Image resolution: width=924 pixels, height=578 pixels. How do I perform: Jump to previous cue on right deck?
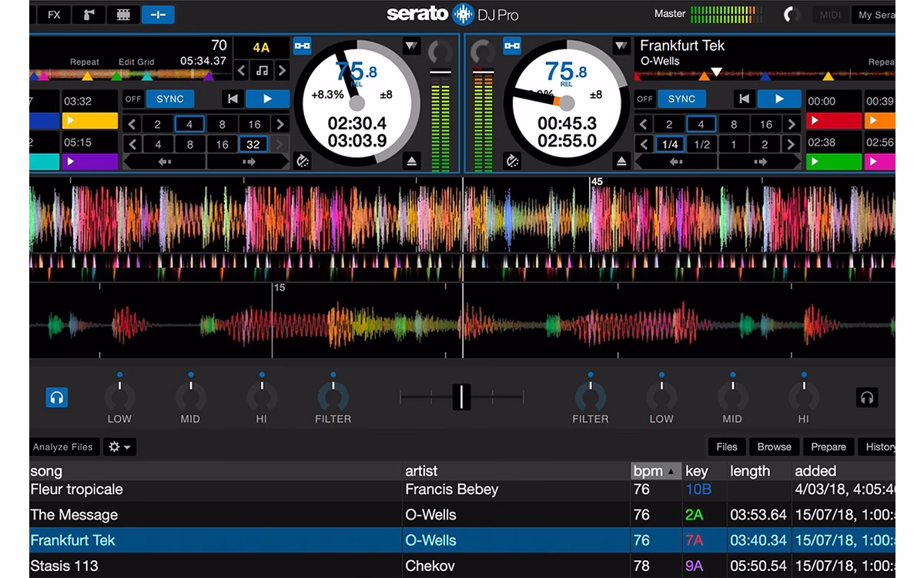coord(744,99)
